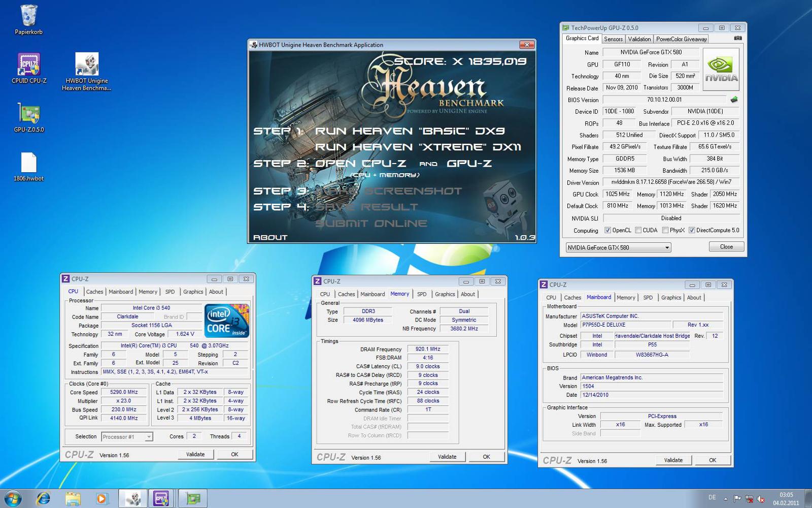Click Save Screenshot in step 3
Image resolution: width=812 pixels, height=508 pixels.
tap(388, 191)
